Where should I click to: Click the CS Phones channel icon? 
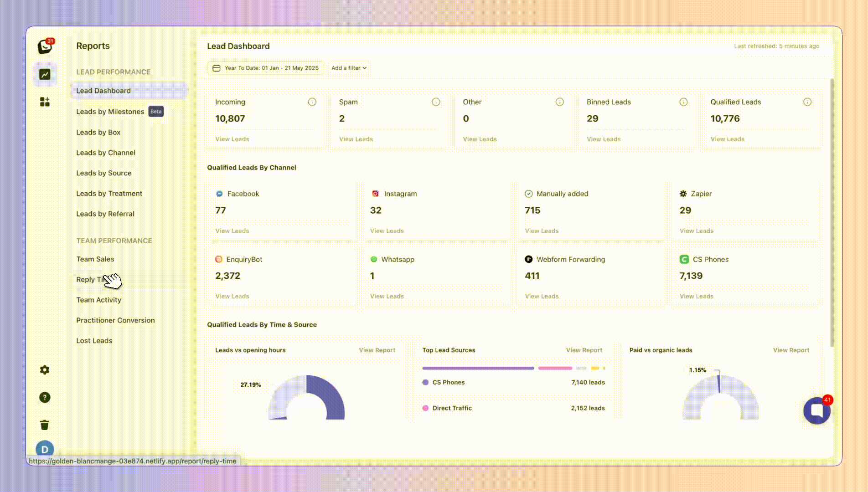tap(684, 259)
